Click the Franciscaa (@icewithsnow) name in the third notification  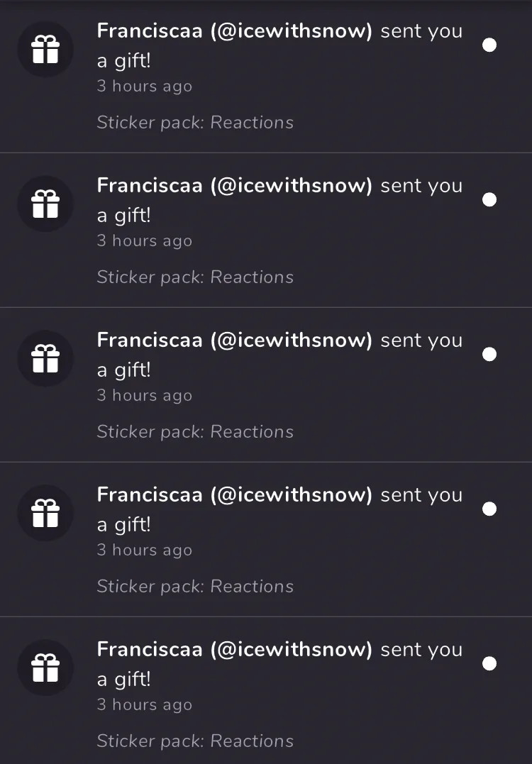234,341
